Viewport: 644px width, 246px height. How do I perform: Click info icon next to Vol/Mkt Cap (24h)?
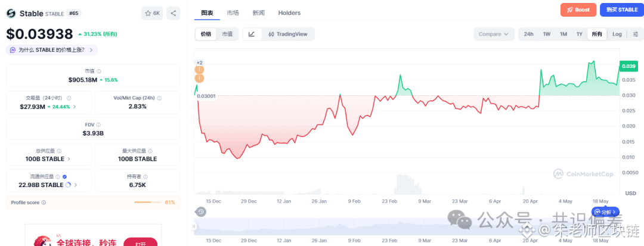[x=159, y=98]
